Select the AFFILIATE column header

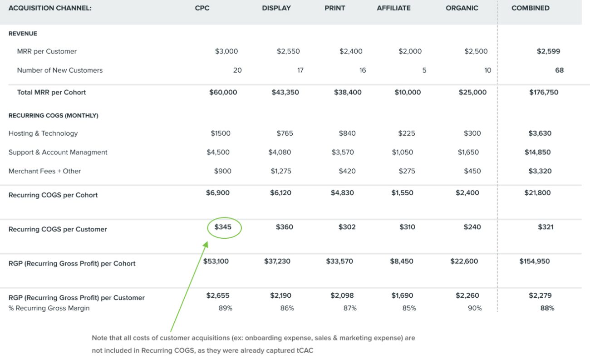coord(393,8)
